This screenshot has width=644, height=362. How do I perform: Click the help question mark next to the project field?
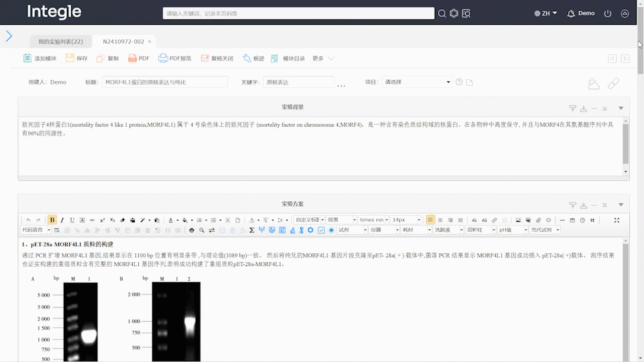[x=459, y=82]
